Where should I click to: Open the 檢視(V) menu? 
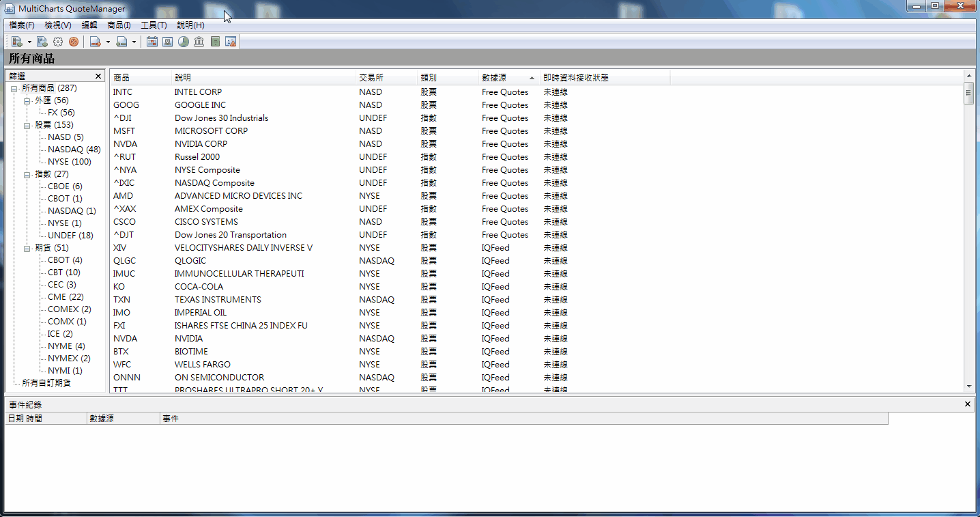pyautogui.click(x=58, y=25)
